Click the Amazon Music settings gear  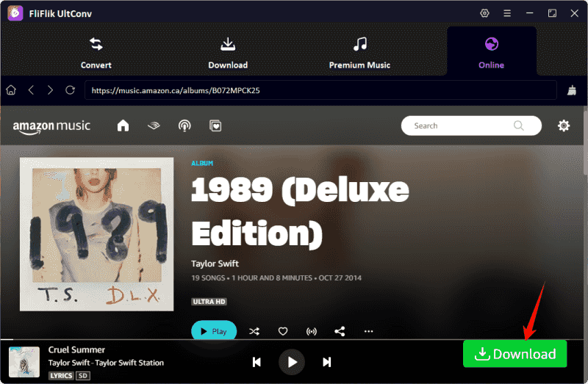tap(564, 126)
